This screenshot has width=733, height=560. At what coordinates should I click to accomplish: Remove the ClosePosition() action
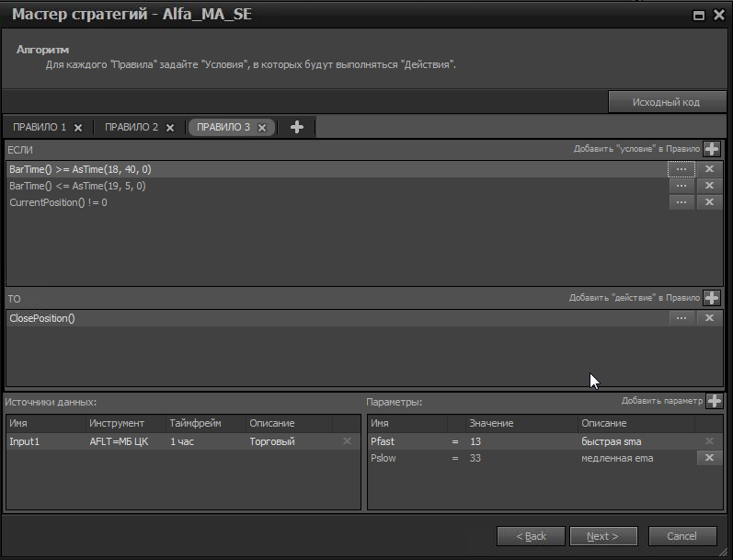(x=708, y=318)
